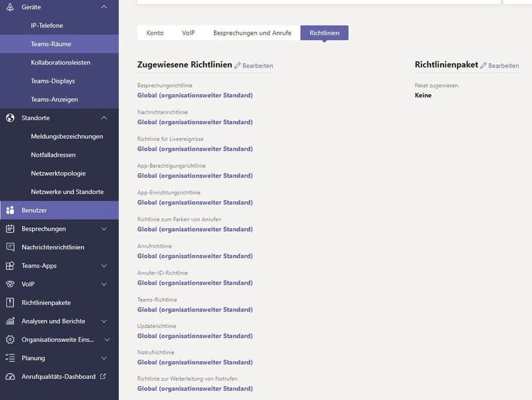The height and width of the screenshot is (400, 532).
Task: Open Global policy under Richtlinie für Liveereignisse
Action: tap(195, 149)
